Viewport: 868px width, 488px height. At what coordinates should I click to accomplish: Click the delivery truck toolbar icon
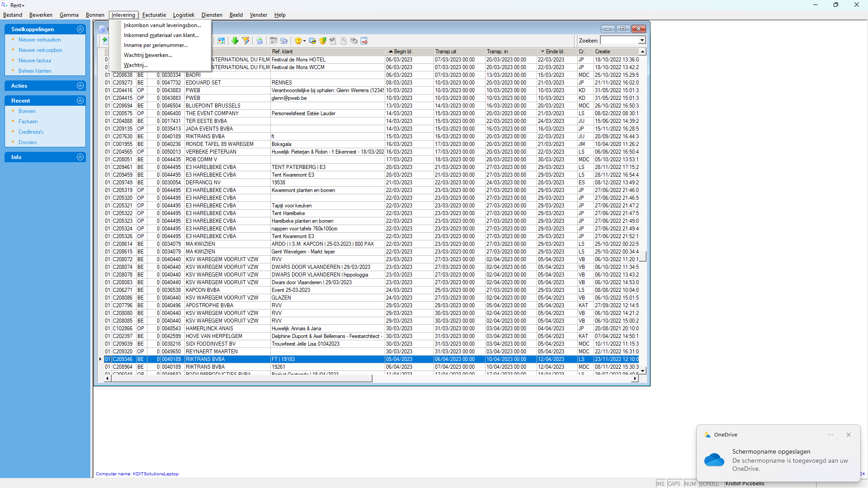[312, 41]
